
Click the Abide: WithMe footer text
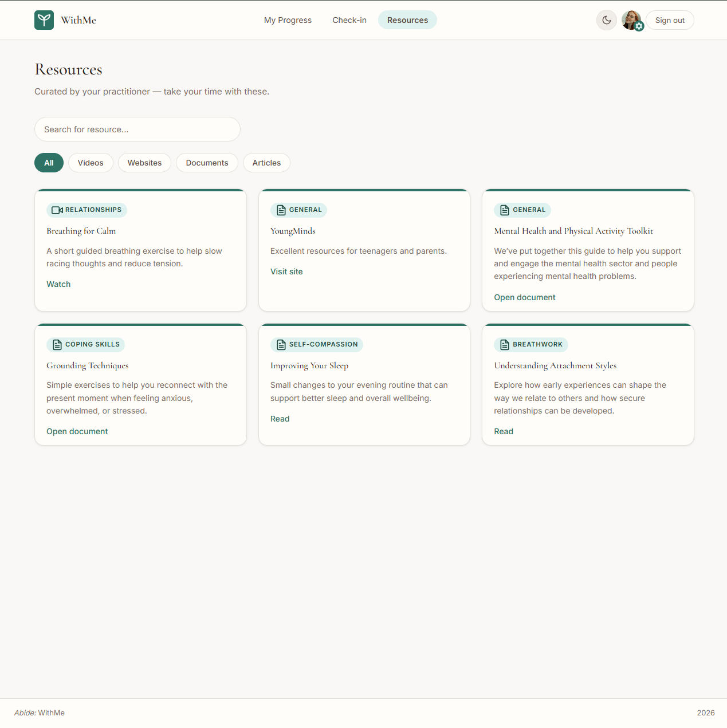40,713
